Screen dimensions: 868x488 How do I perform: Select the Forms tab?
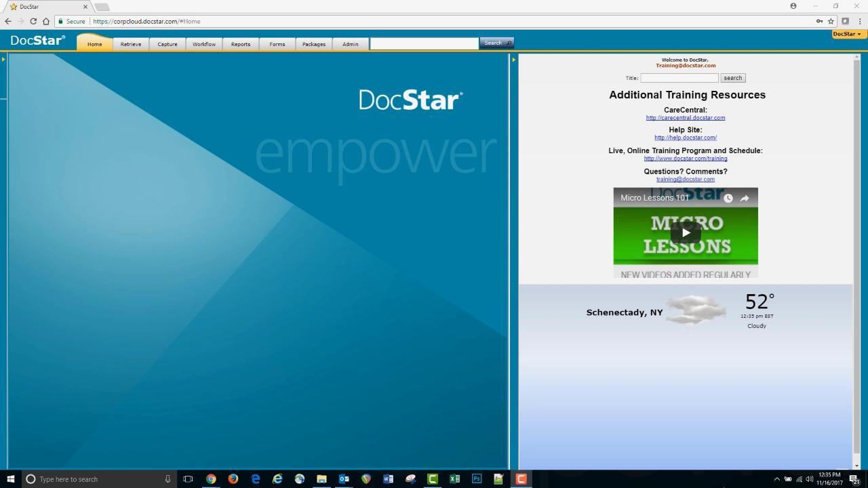tap(277, 44)
